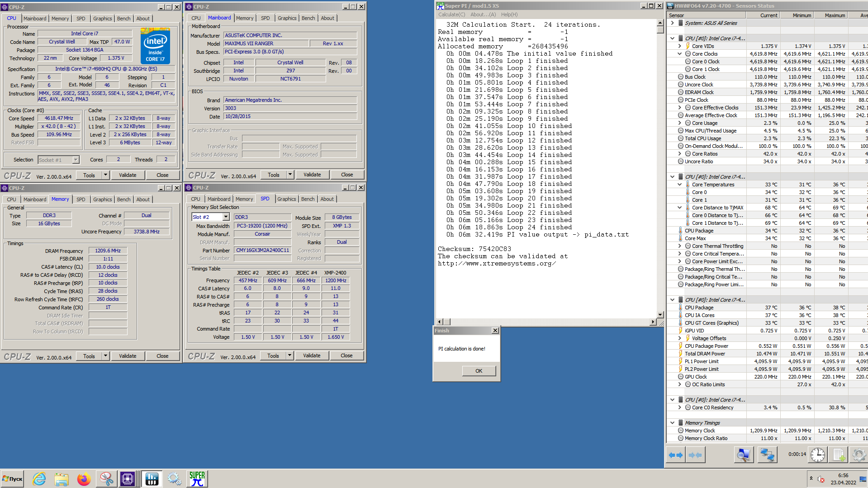Click the Snipping Tool taskbar icon

point(106,479)
